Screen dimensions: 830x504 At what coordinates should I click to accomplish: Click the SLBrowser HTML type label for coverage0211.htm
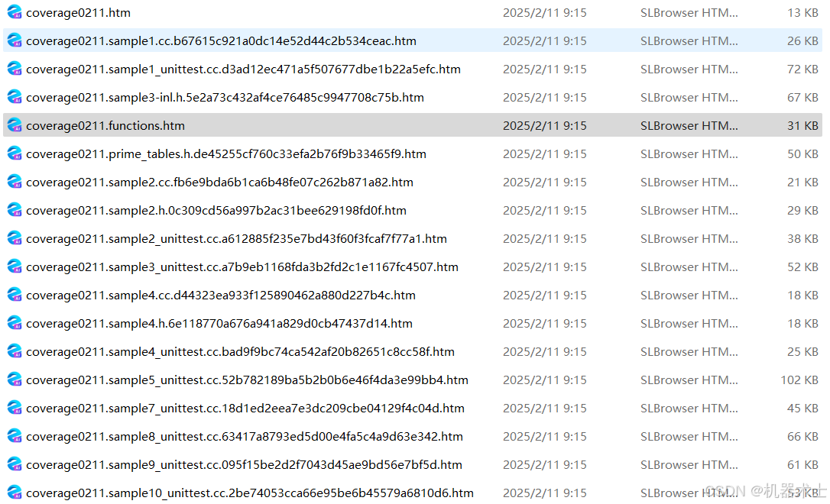point(689,12)
